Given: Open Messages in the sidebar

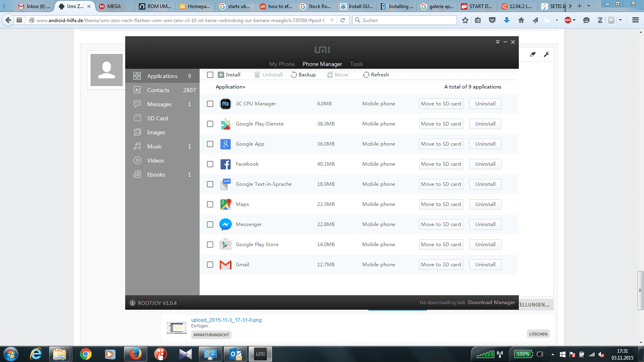Looking at the screenshot, I should pos(162,104).
